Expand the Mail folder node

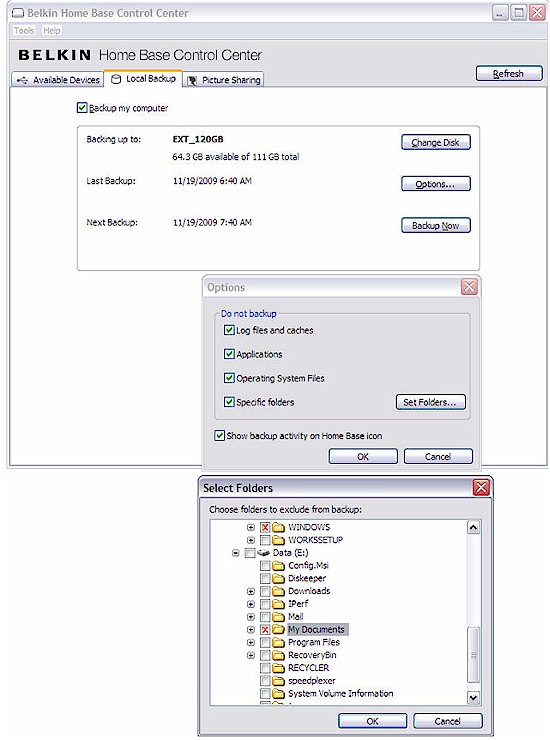click(251, 617)
